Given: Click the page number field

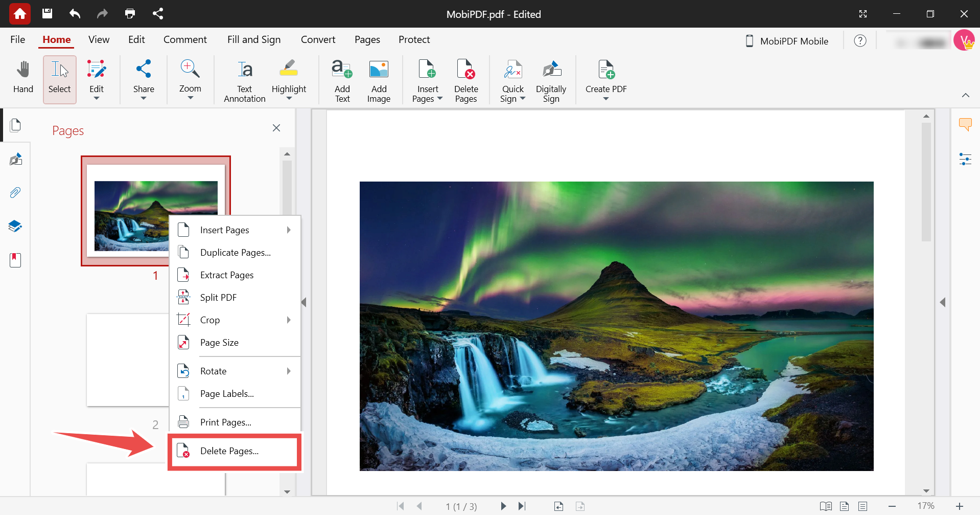Looking at the screenshot, I should [x=461, y=506].
